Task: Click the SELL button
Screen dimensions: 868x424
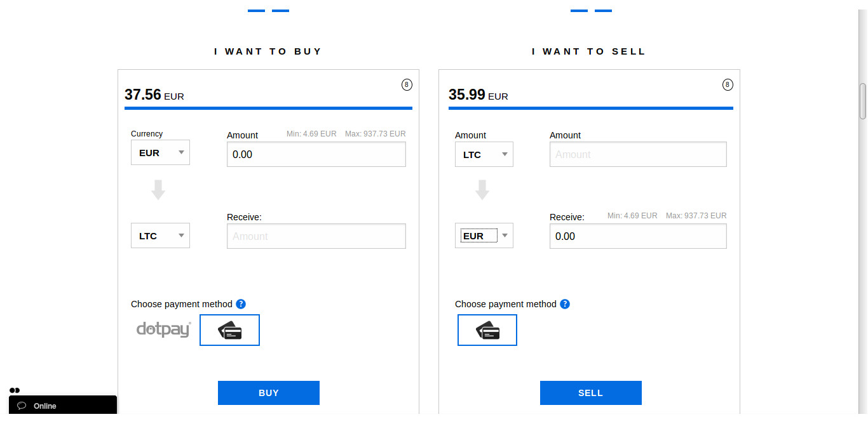Action: 591,393
